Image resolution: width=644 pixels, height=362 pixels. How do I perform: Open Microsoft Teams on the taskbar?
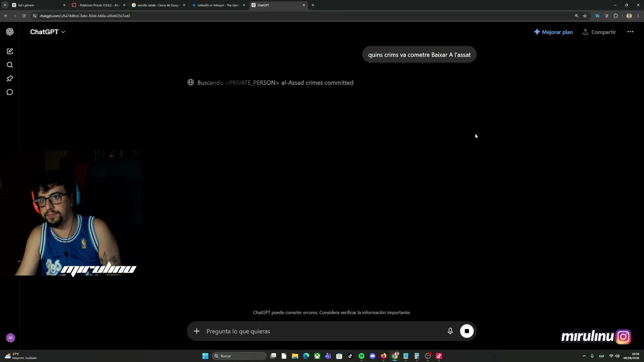pyautogui.click(x=328, y=356)
